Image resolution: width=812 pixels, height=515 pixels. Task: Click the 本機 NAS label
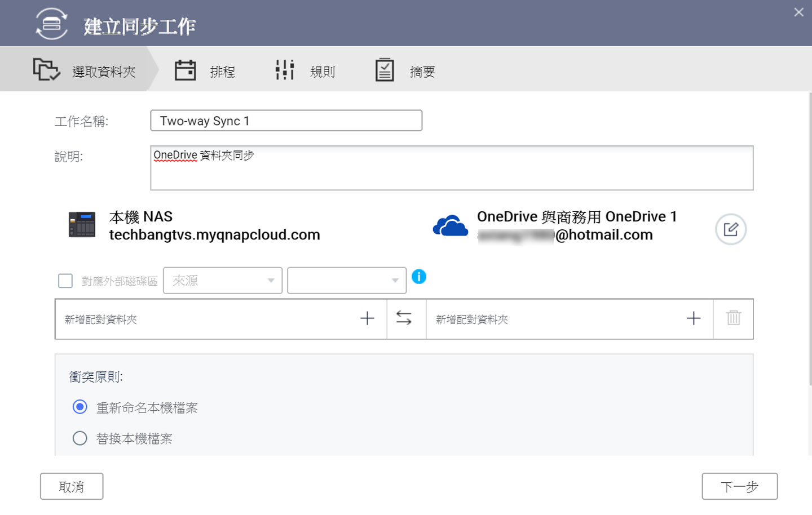141,217
